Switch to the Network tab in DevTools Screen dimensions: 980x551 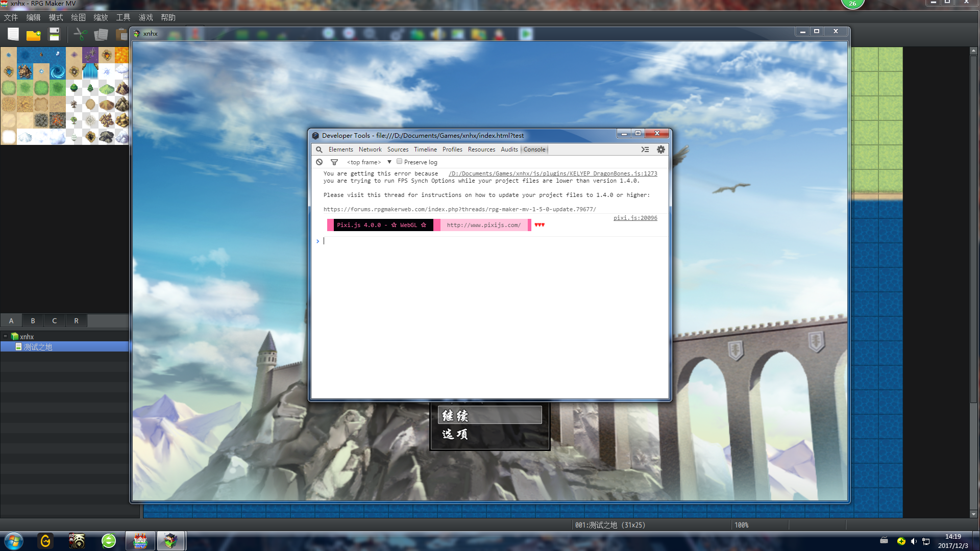pos(370,149)
